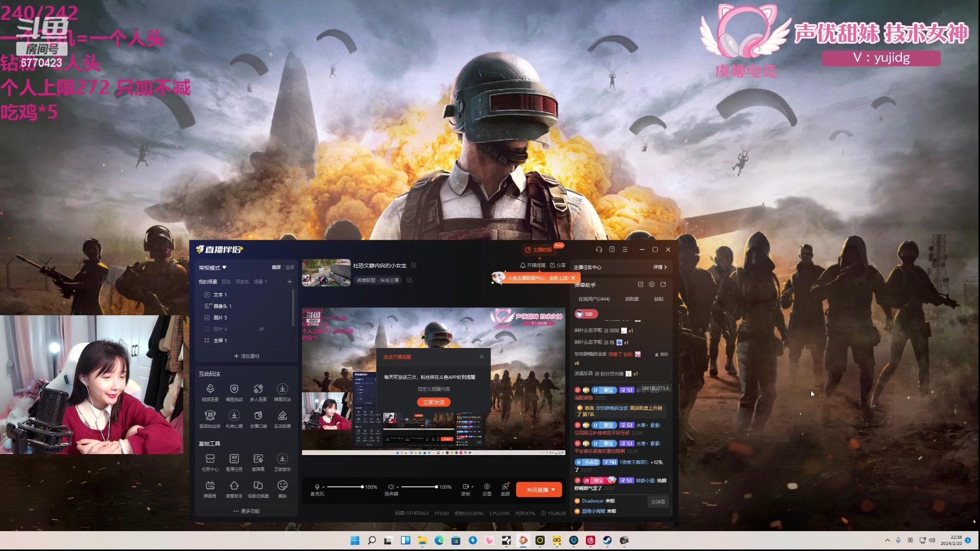This screenshot has width=980, height=551.
Task: Switch to the 活跃度 tab
Action: click(632, 299)
